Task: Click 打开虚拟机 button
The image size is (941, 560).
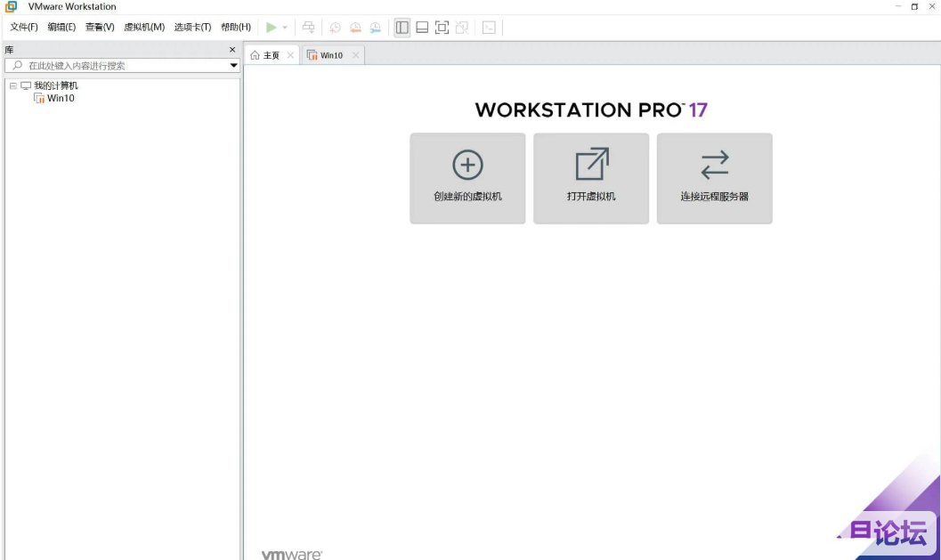Action: 591,178
